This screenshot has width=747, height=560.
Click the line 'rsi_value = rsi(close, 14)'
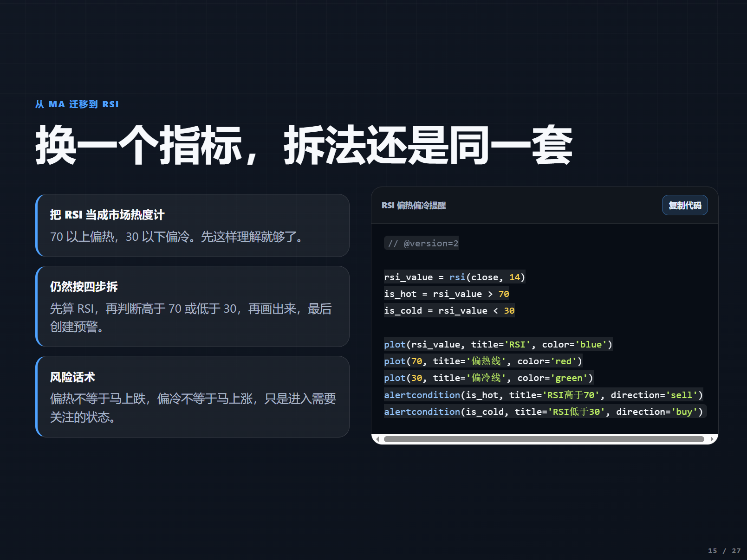pyautogui.click(x=455, y=277)
